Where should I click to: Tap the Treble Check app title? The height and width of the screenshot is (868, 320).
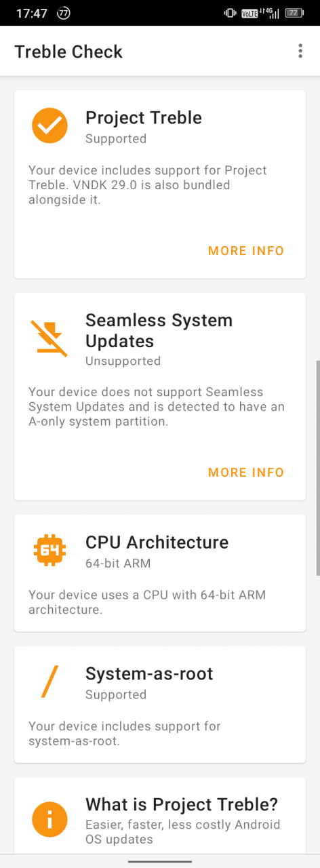(68, 52)
